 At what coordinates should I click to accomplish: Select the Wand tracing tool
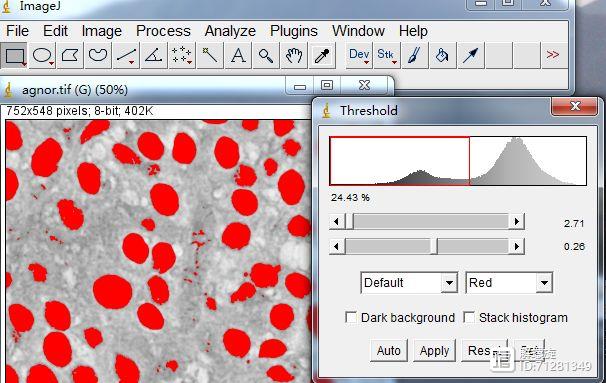point(210,56)
